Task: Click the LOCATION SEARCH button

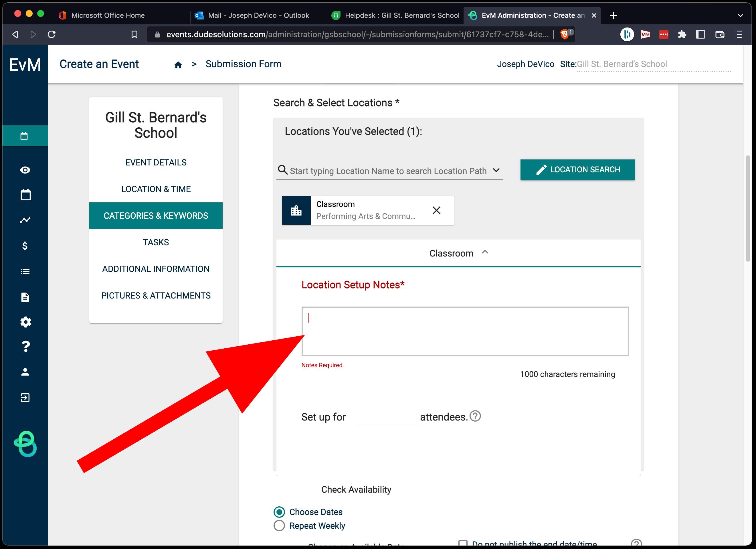Action: [577, 170]
